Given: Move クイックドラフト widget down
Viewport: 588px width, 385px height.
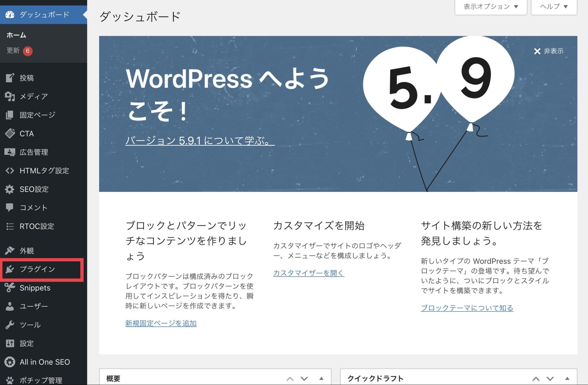Looking at the screenshot, I should click(550, 379).
